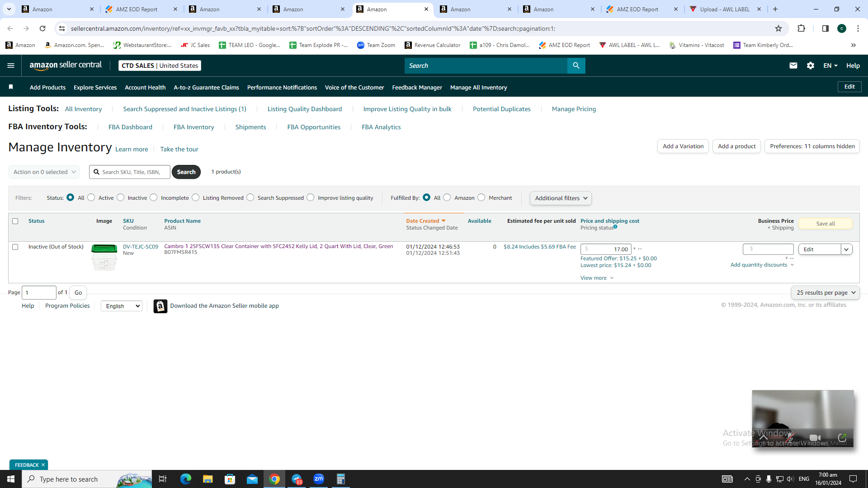Open Performance Notifications menu item

[x=282, y=87]
